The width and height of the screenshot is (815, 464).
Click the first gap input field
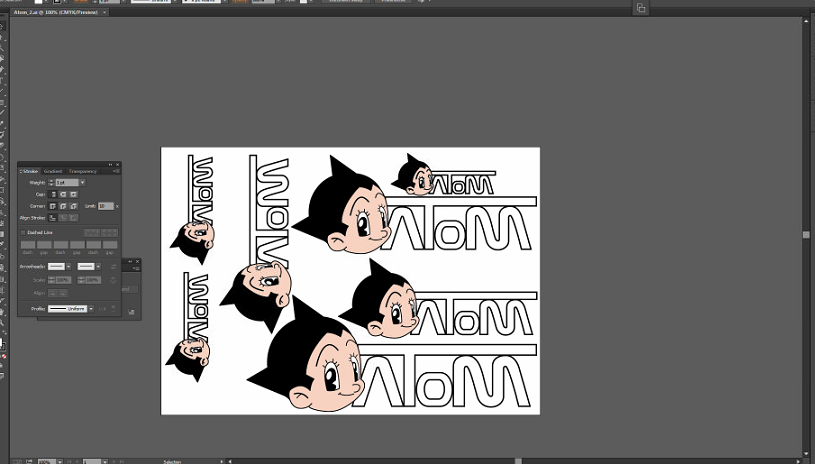(45, 245)
